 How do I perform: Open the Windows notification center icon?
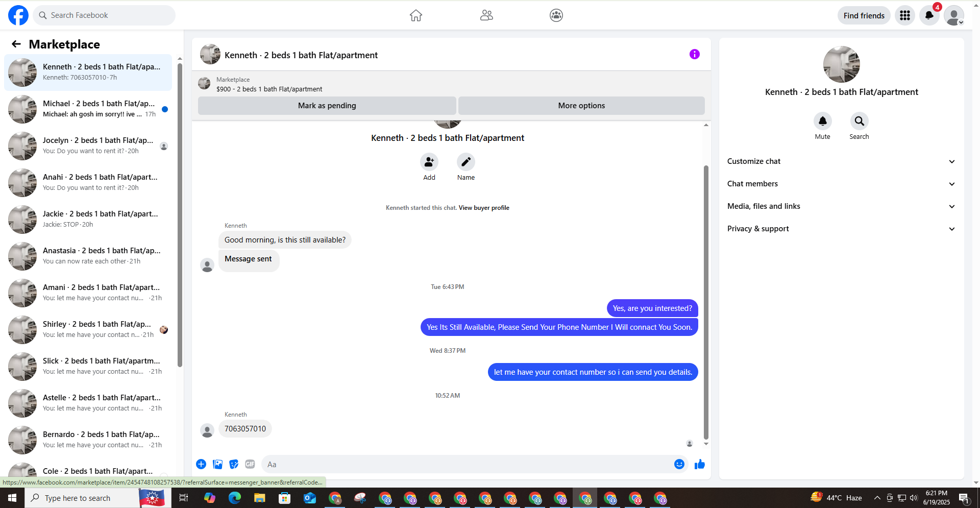[964, 498]
